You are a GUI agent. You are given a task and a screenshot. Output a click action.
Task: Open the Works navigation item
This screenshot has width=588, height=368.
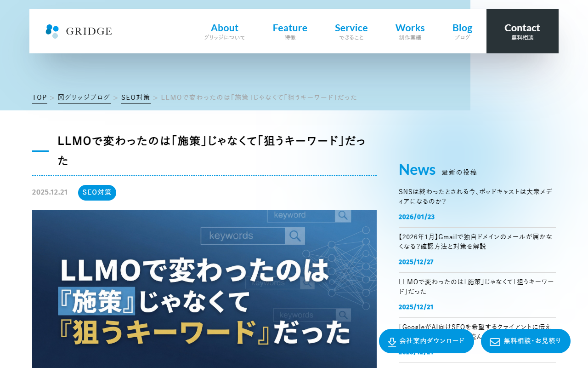410,31
